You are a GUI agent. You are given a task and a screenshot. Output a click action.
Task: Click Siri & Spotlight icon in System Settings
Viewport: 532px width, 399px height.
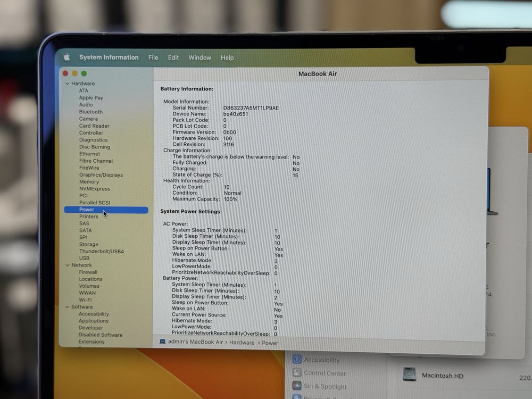(x=297, y=385)
